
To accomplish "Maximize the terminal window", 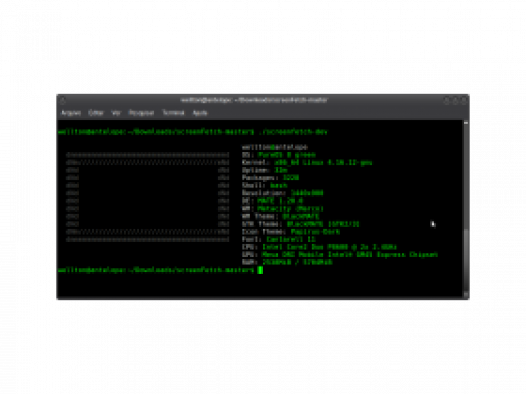I will pyautogui.click(x=455, y=101).
